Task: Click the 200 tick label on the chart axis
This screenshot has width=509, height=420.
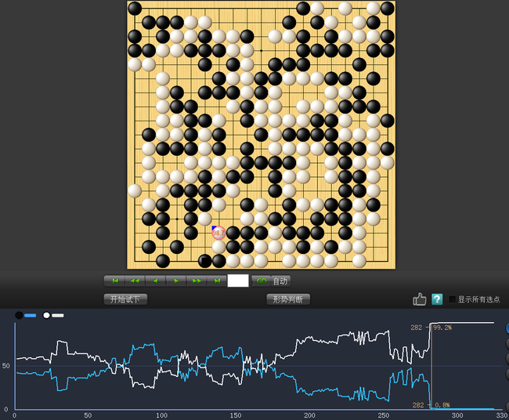Action: [309, 415]
